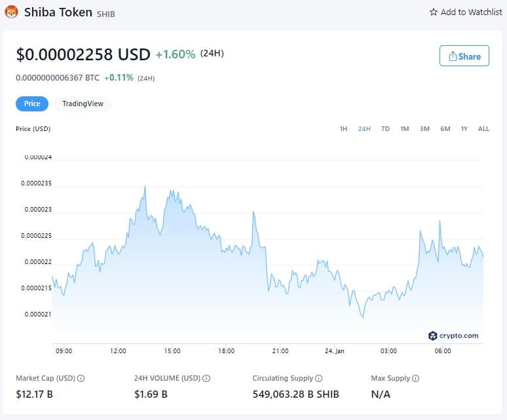
Task: Switch to the TradingView tab
Action: pyautogui.click(x=83, y=104)
